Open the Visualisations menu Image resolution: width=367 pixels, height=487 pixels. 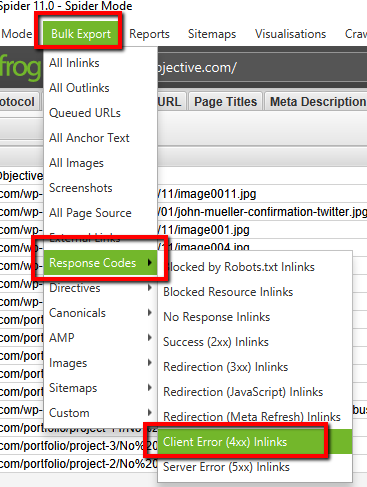pos(290,34)
